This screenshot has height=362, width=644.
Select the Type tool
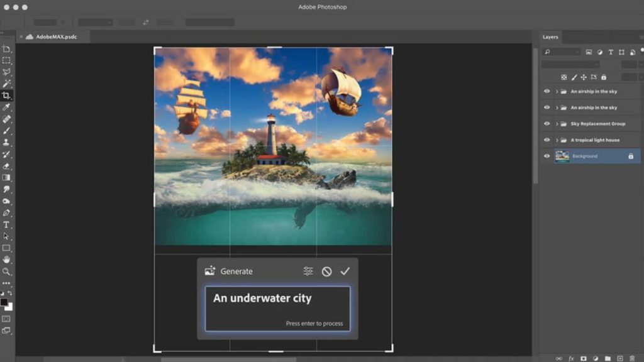tap(7, 225)
